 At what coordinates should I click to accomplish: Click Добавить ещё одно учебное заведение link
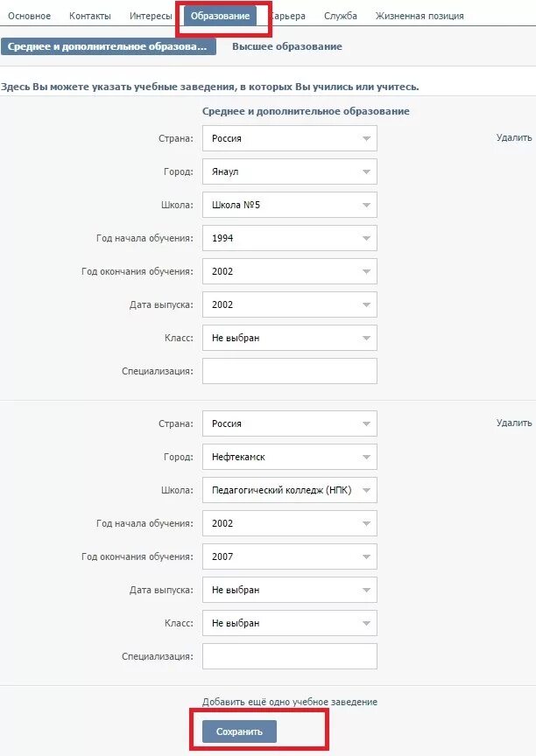[290, 702]
